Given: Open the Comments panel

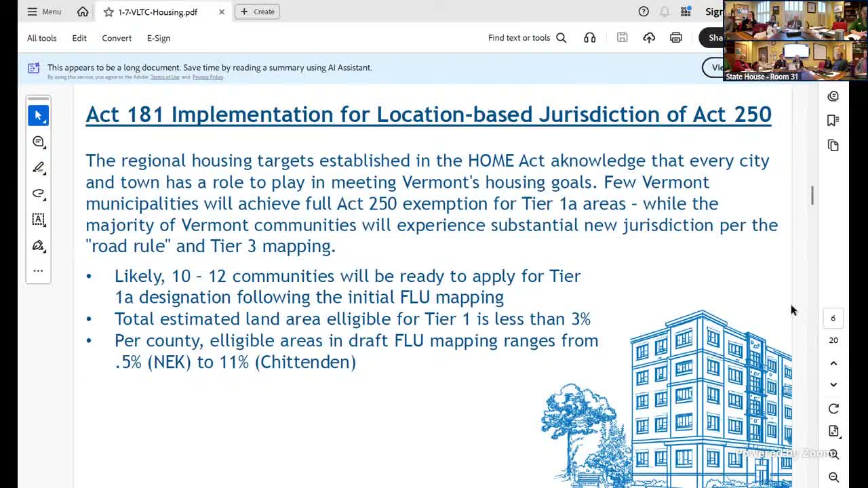Looking at the screenshot, I should [x=833, y=96].
